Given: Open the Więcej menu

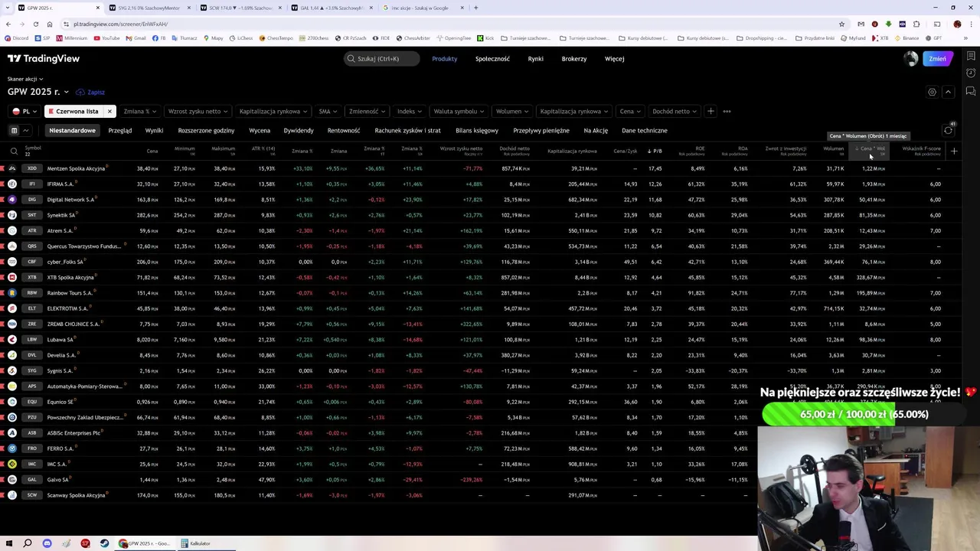Looking at the screenshot, I should tap(614, 58).
